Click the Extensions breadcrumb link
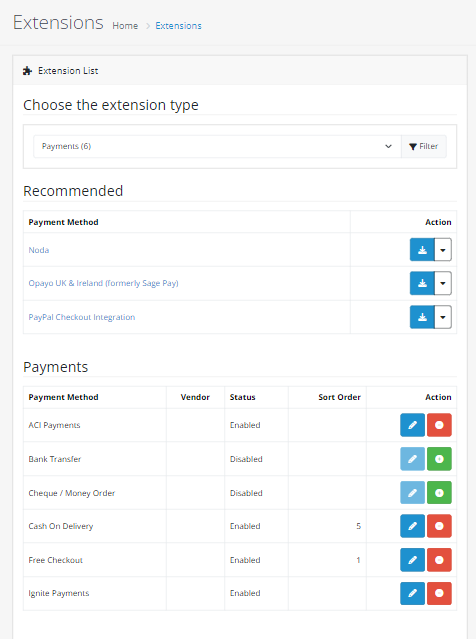Screen dimensions: 476x639 [178, 26]
